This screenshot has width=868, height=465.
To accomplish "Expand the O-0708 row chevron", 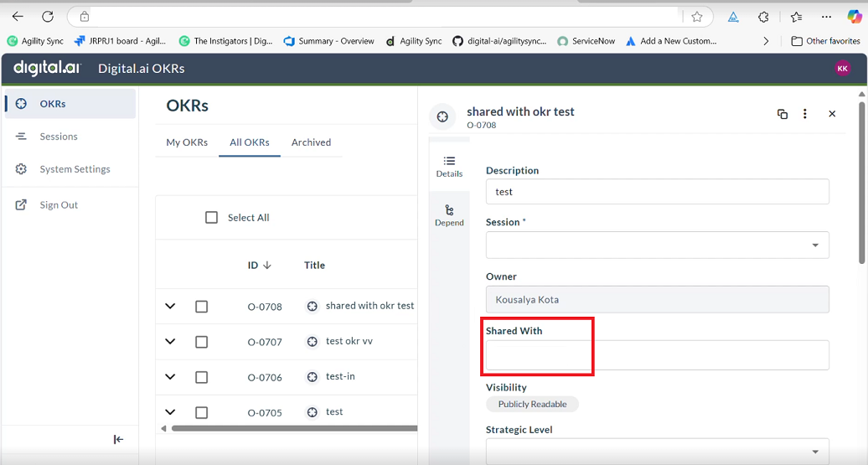I will (171, 306).
